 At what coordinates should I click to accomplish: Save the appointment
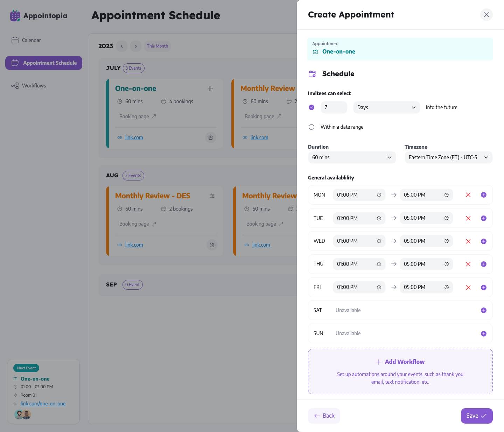[x=476, y=416]
